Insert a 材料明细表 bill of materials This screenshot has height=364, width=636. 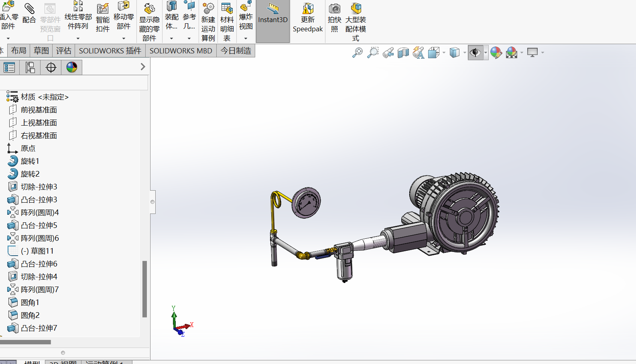[x=227, y=22]
